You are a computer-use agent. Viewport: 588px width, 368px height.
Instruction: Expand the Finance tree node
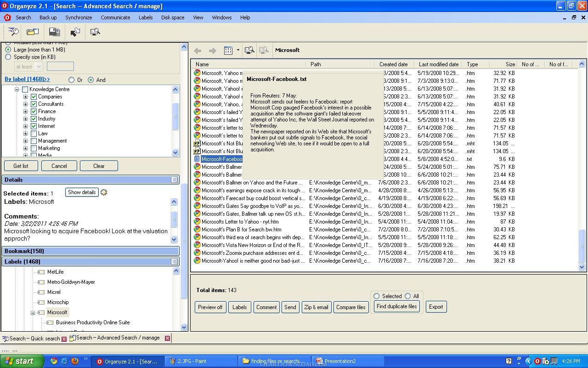tap(26, 111)
